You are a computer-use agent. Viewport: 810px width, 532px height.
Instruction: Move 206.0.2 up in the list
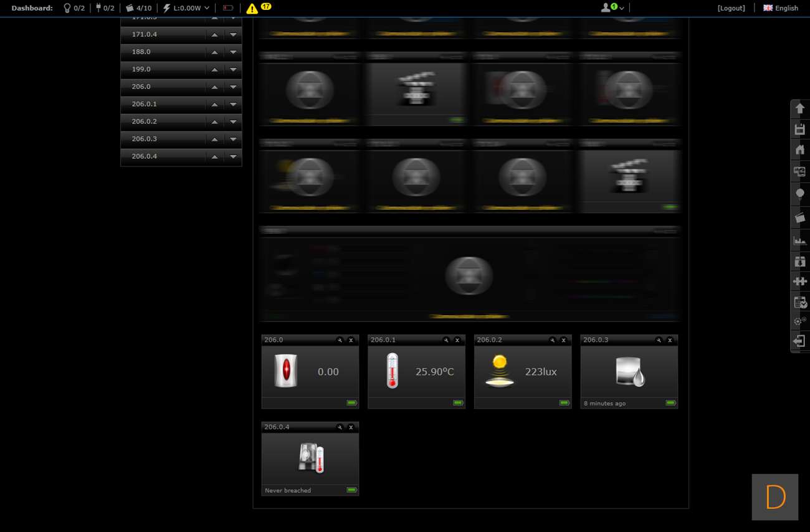click(x=214, y=122)
